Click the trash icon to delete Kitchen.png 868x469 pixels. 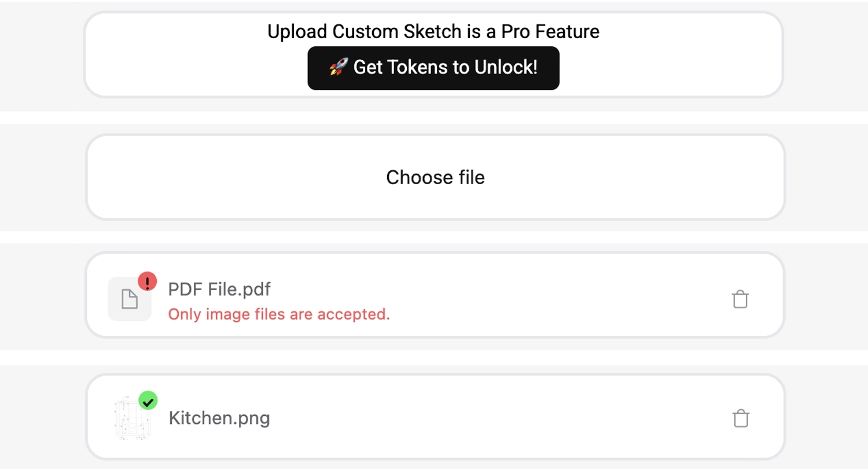pyautogui.click(x=741, y=417)
